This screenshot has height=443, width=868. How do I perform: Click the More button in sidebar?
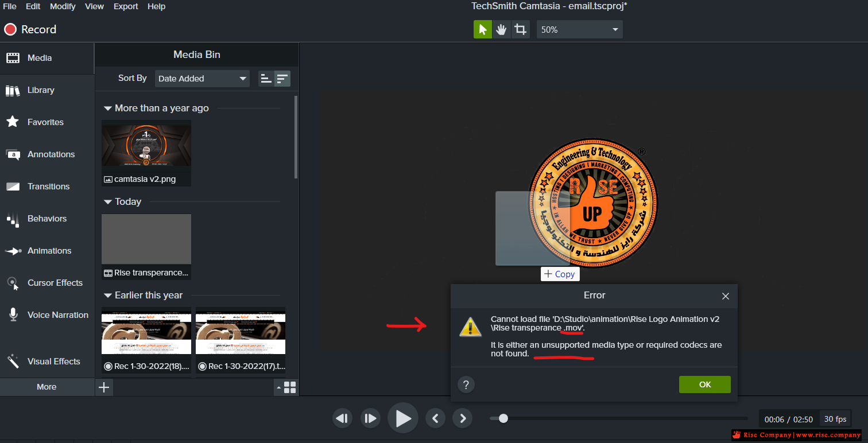click(x=47, y=387)
